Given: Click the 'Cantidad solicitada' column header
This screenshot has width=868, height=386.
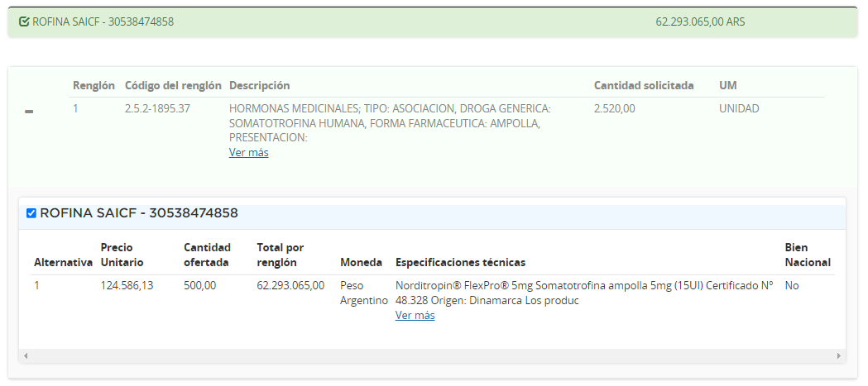Looking at the screenshot, I should pos(644,85).
